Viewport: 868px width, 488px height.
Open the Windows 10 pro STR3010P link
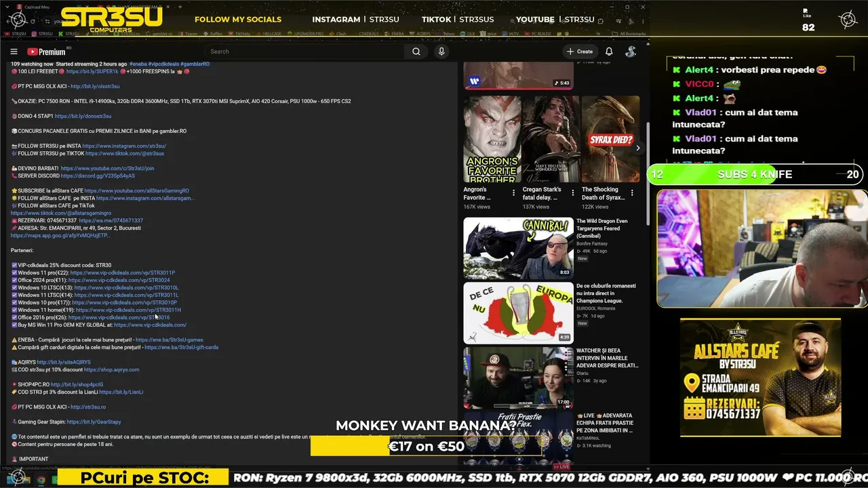124,302
